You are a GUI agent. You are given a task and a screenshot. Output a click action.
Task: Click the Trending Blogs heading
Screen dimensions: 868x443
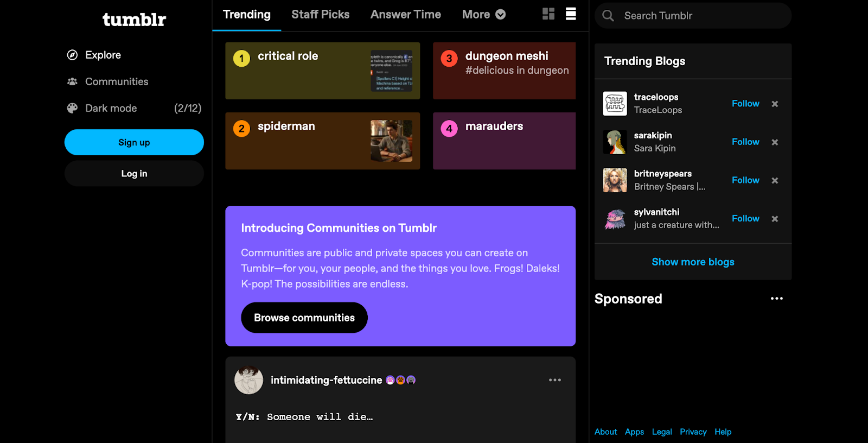pos(644,61)
